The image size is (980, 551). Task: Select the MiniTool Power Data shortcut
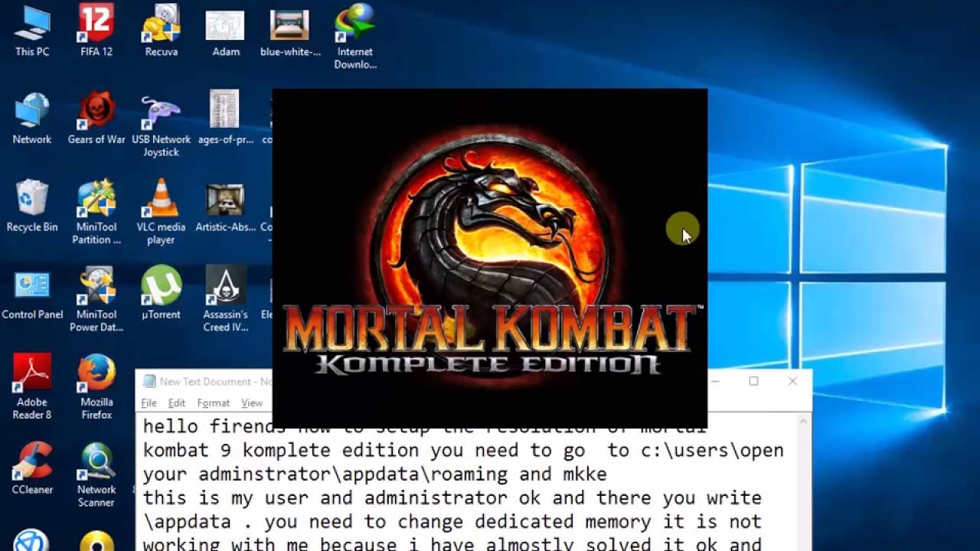[x=96, y=299]
